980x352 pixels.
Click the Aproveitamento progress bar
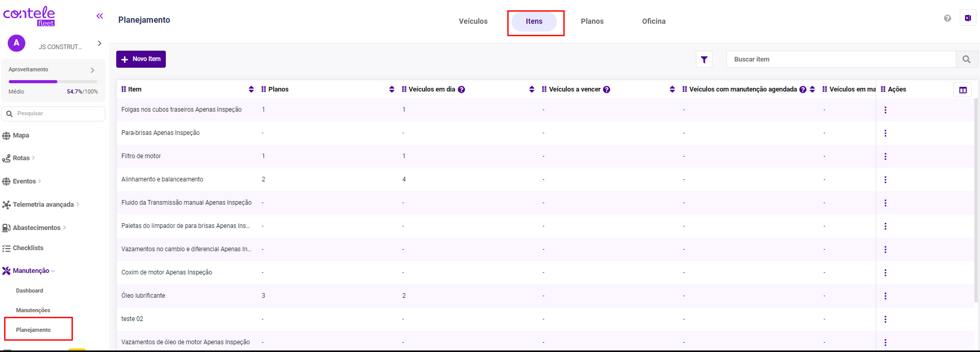click(53, 82)
